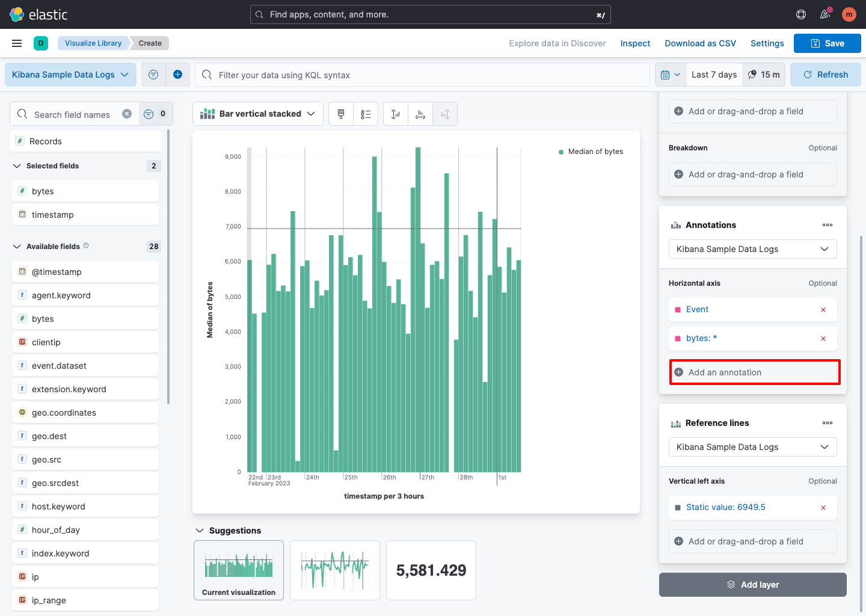Open the visual appearance (magic brush) options
The image size is (866, 616).
[341, 113]
